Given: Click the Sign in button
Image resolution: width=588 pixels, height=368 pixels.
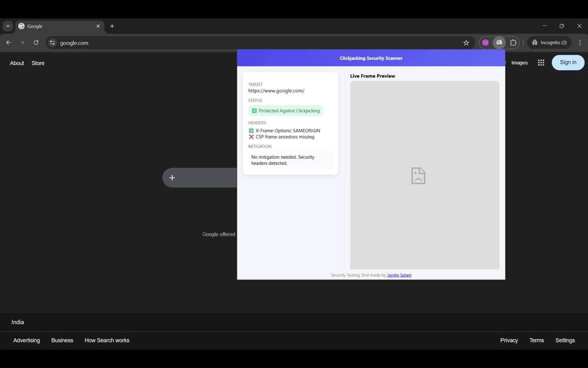Looking at the screenshot, I should pos(568,63).
